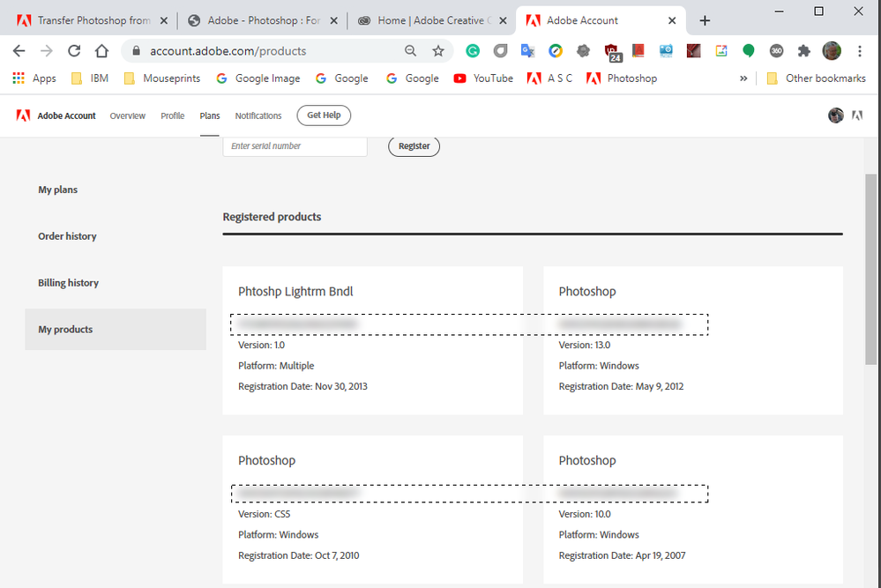The height and width of the screenshot is (588, 881).
Task: Click the browser forward arrow
Action: pyautogui.click(x=47, y=51)
